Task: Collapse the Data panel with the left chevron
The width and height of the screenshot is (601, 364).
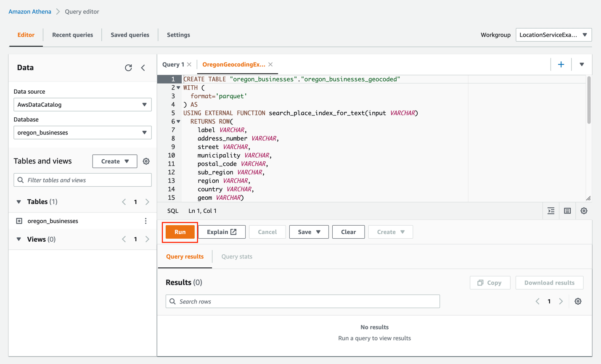Action: [143, 67]
